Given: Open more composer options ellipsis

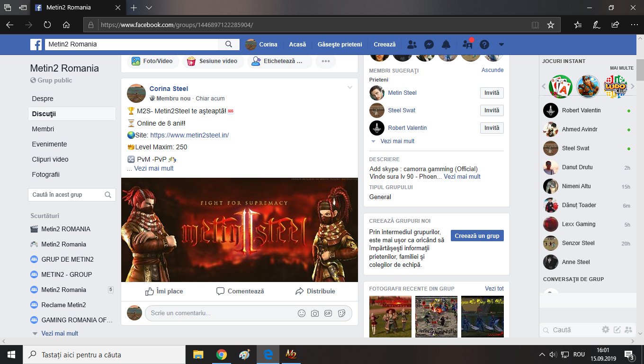Looking at the screenshot, I should pos(326,61).
